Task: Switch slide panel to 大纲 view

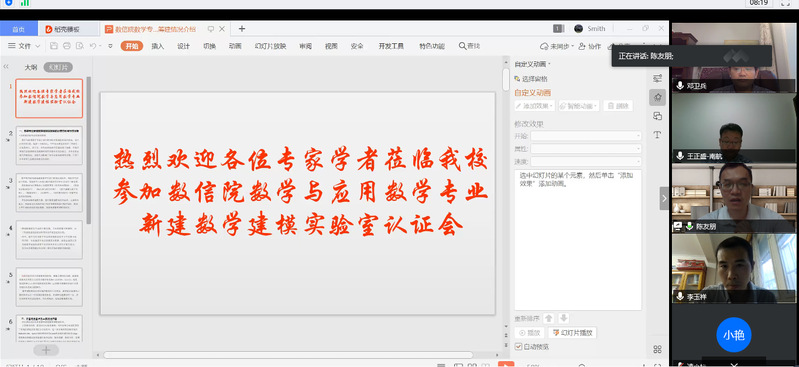Action: 31,67
